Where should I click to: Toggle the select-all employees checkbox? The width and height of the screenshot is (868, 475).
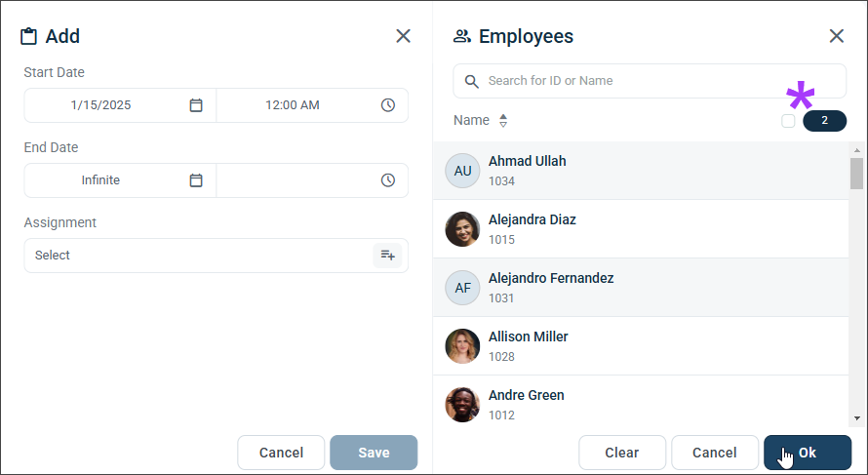pyautogui.click(x=788, y=121)
